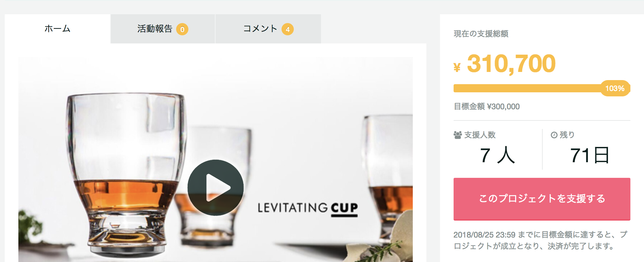
Task: Click the orange funding progress bar
Action: [x=542, y=88]
